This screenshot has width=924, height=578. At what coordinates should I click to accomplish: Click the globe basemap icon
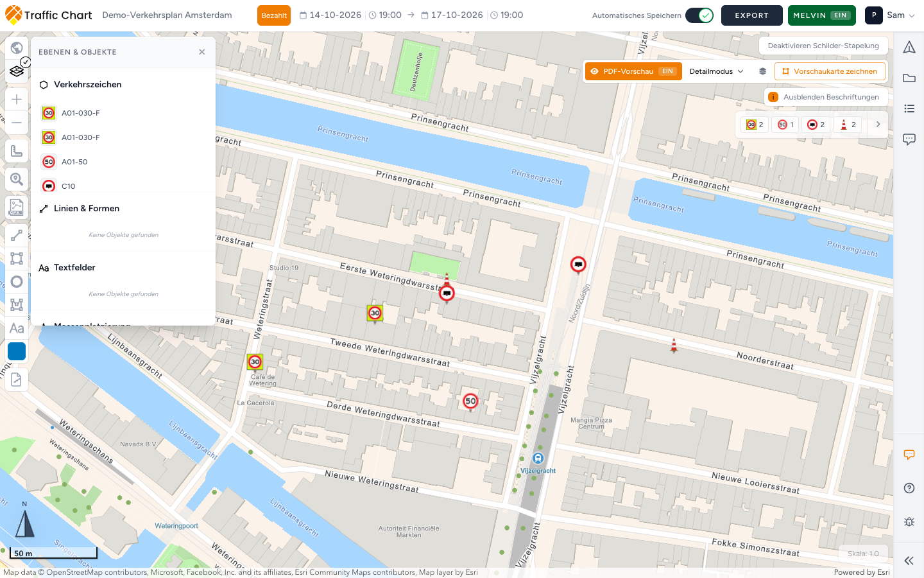click(x=17, y=48)
